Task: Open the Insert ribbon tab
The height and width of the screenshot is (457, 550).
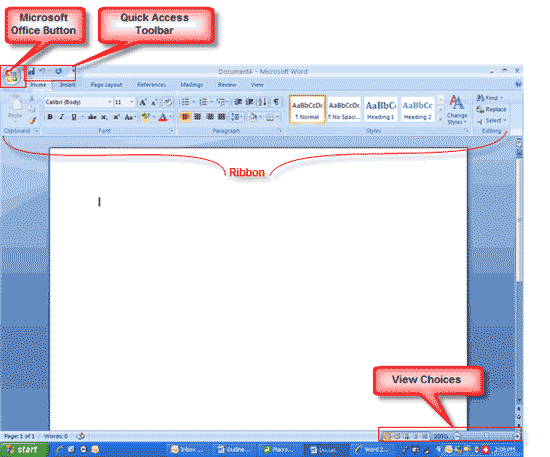Action: pos(67,85)
